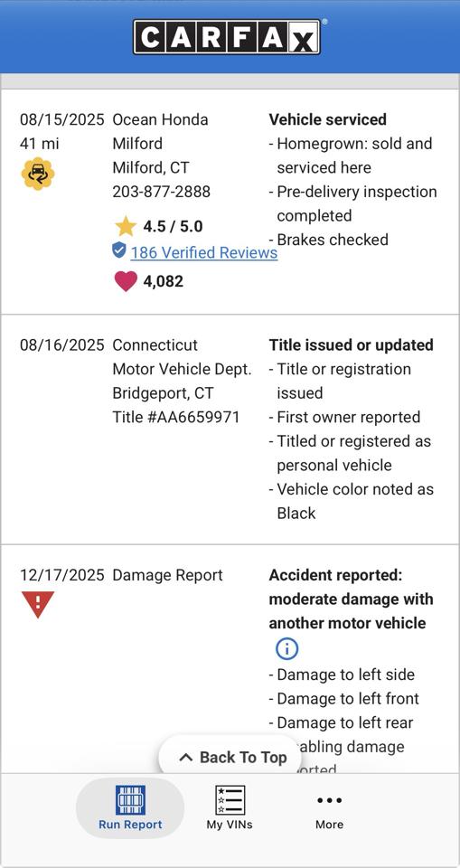Screen dimensions: 460x868
Task: Click the Accident reported heading
Action: tap(351, 599)
